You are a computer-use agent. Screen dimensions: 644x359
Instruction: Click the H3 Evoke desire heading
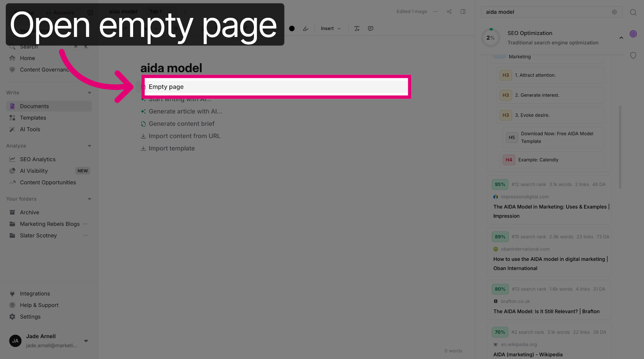coord(550,115)
